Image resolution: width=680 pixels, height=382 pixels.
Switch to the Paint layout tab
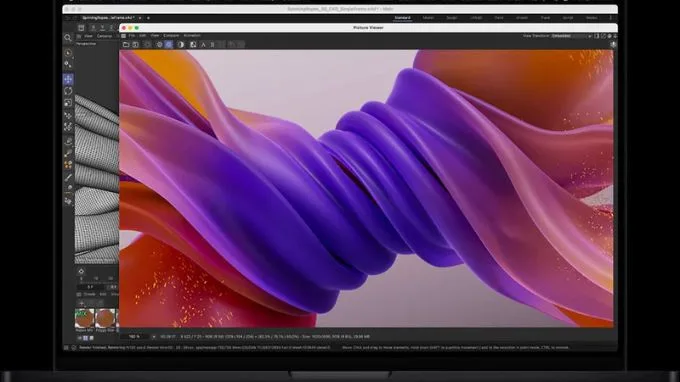tap(499, 18)
